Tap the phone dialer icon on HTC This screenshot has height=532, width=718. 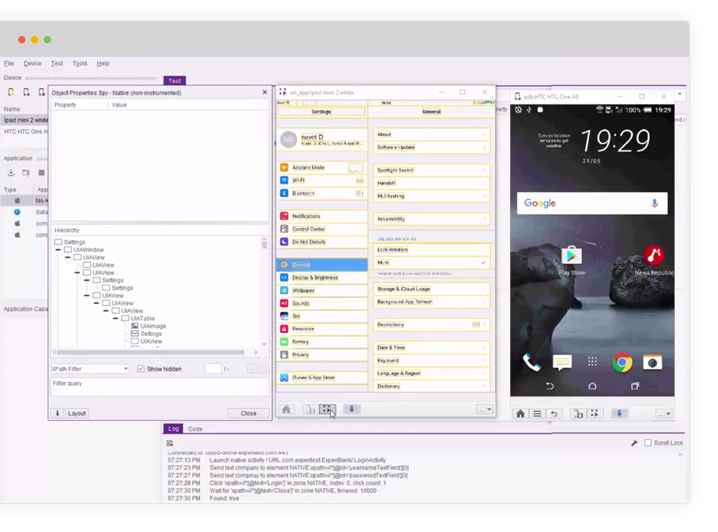click(x=532, y=363)
